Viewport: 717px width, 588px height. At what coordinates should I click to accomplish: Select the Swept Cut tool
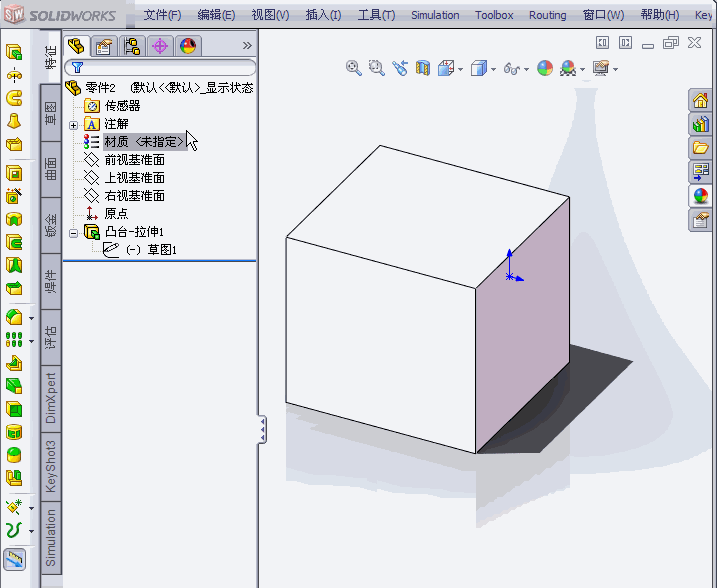point(14,242)
